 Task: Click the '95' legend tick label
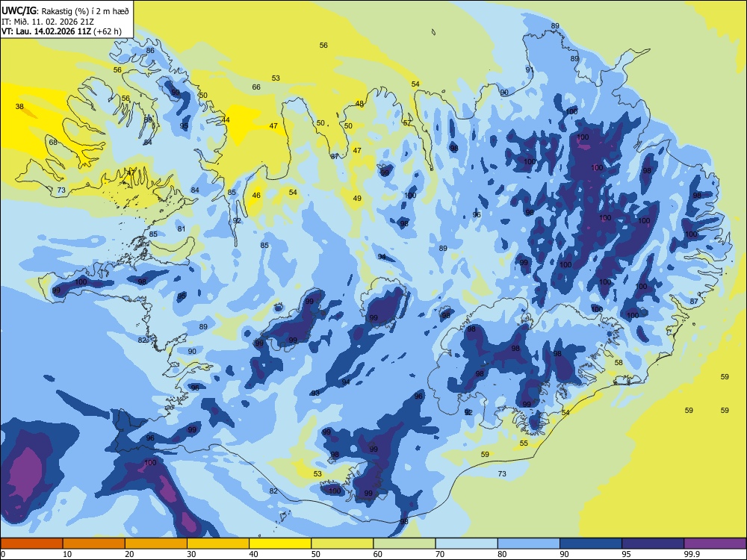pos(626,554)
